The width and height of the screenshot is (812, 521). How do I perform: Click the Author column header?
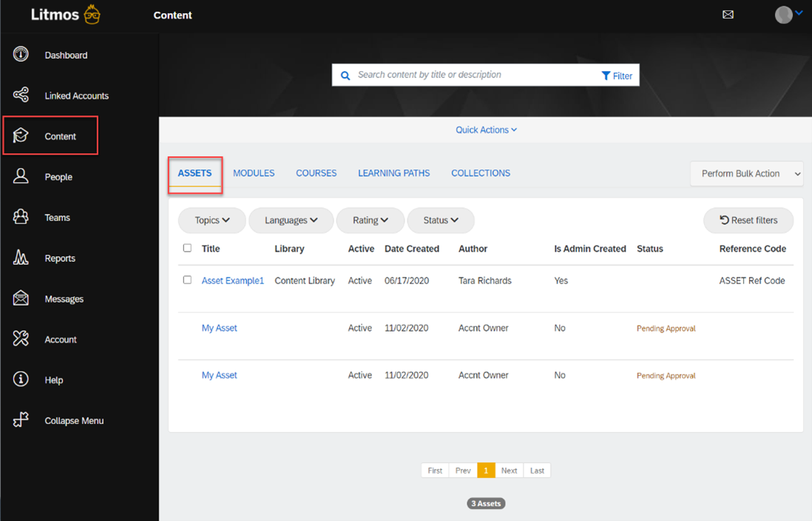pyautogui.click(x=473, y=249)
